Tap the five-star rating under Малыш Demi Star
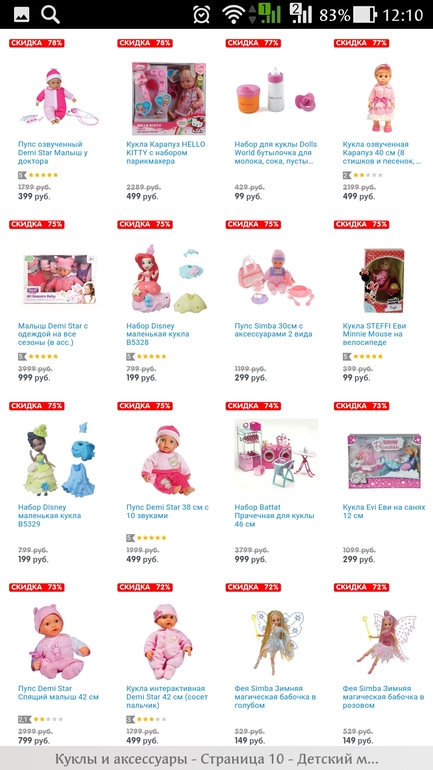The image size is (433, 770). (38, 356)
